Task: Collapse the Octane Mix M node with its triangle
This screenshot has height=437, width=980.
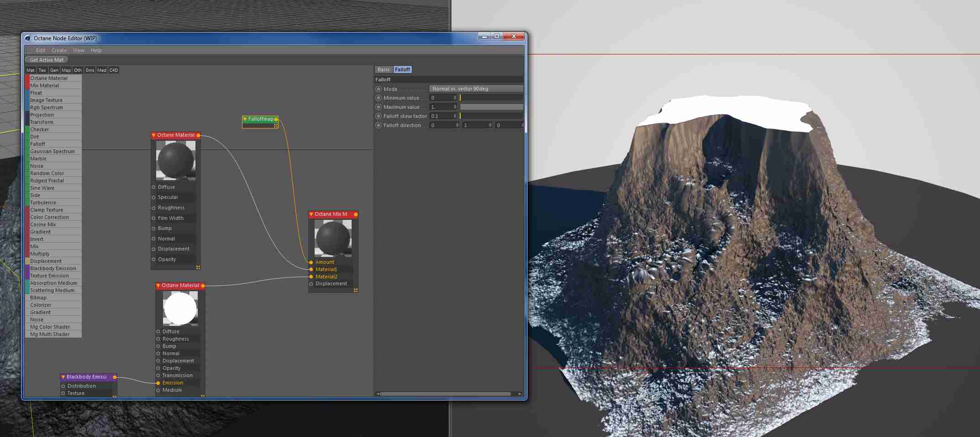Action: 311,214
